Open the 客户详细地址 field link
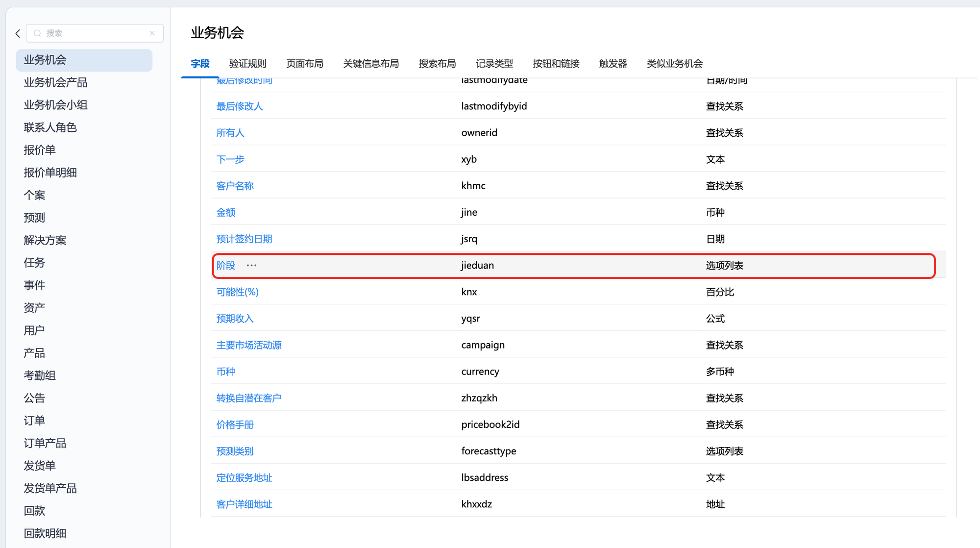Image resolution: width=980 pixels, height=548 pixels. (244, 504)
